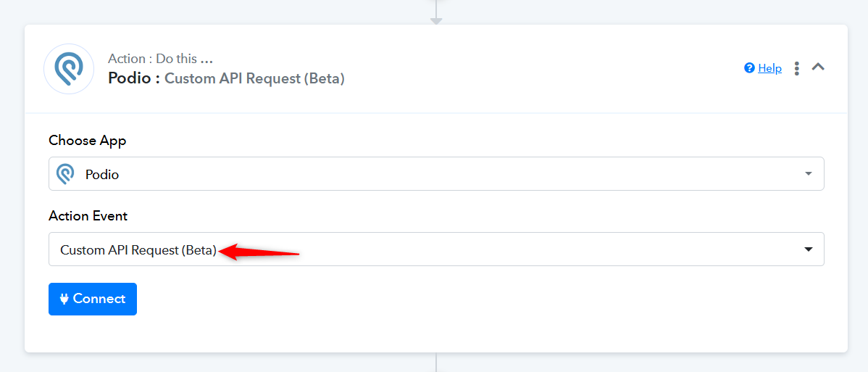Click empty area of Action Event field
Viewport: 868px width, 372px height.
point(526,249)
